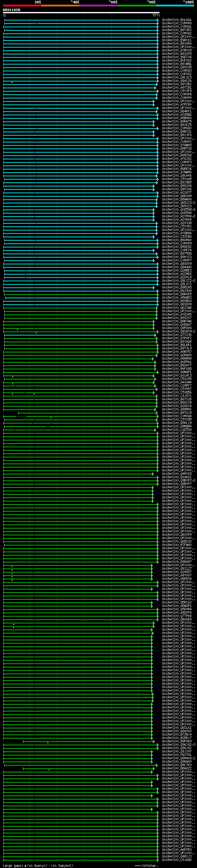Screen dimensions: 197x868
Task: Select hit label UniRef100_B8B7W4
Action: pos(176,321)
